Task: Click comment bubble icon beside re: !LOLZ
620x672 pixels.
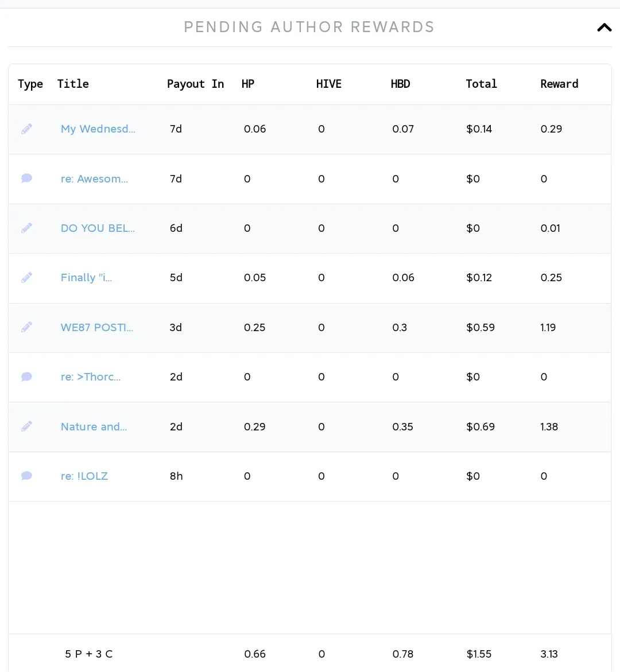Action: [x=26, y=476]
